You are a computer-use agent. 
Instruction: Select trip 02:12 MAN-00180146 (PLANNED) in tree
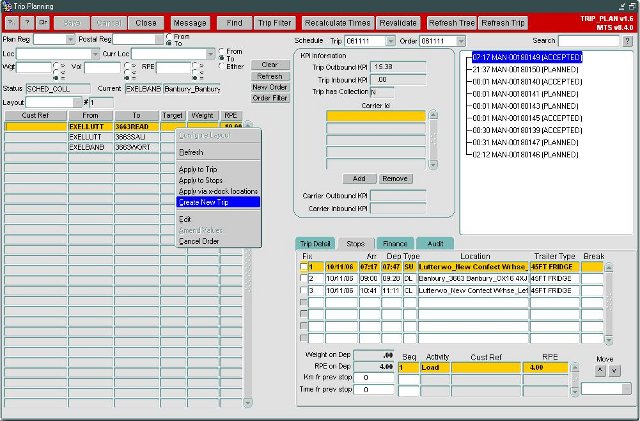[x=525, y=155]
